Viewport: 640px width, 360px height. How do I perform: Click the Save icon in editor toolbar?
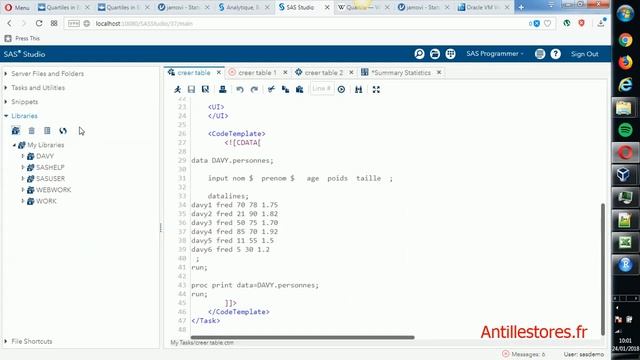point(191,89)
